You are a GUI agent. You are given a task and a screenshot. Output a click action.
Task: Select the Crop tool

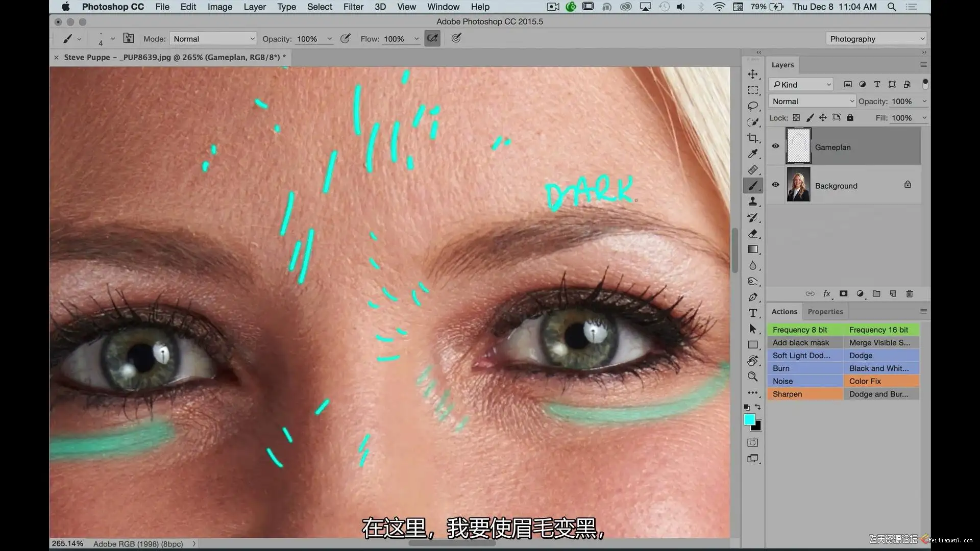pos(753,138)
